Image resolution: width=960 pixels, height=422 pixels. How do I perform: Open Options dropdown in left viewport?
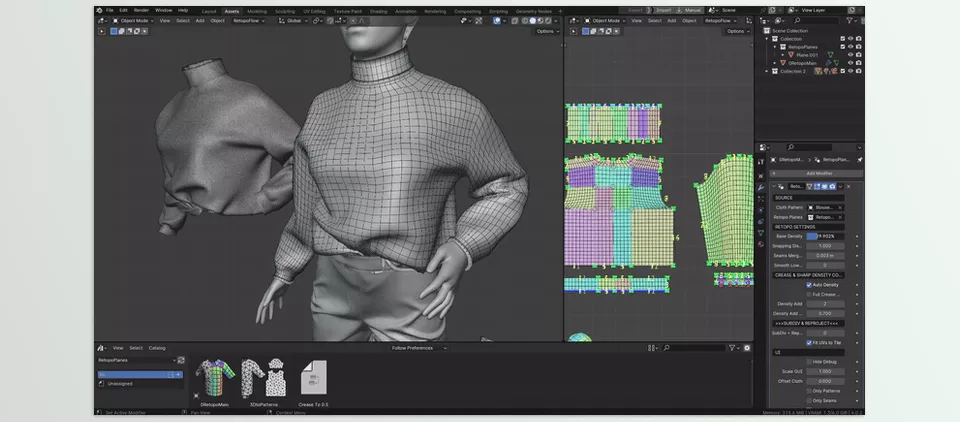click(x=546, y=31)
